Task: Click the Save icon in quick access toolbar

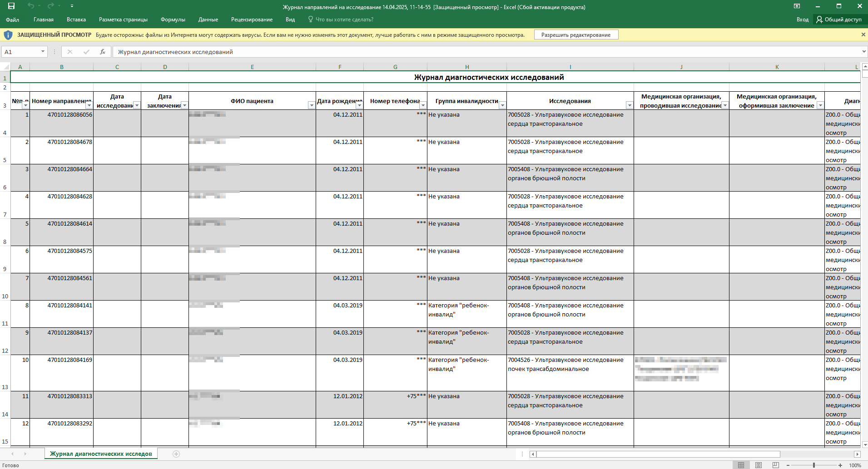Action: pyautogui.click(x=11, y=6)
